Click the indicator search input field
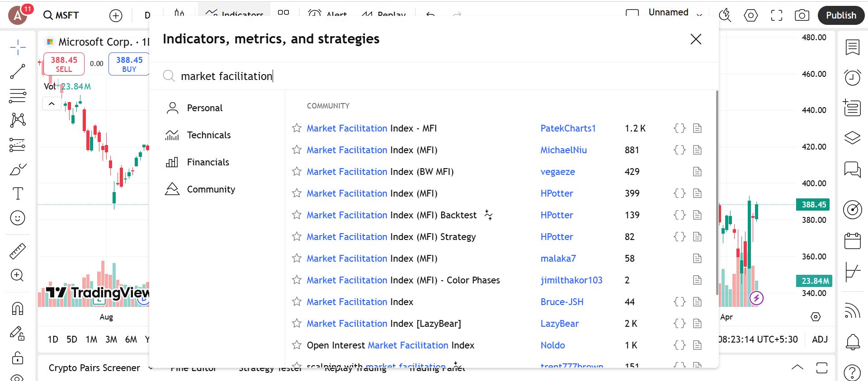 tap(434, 76)
